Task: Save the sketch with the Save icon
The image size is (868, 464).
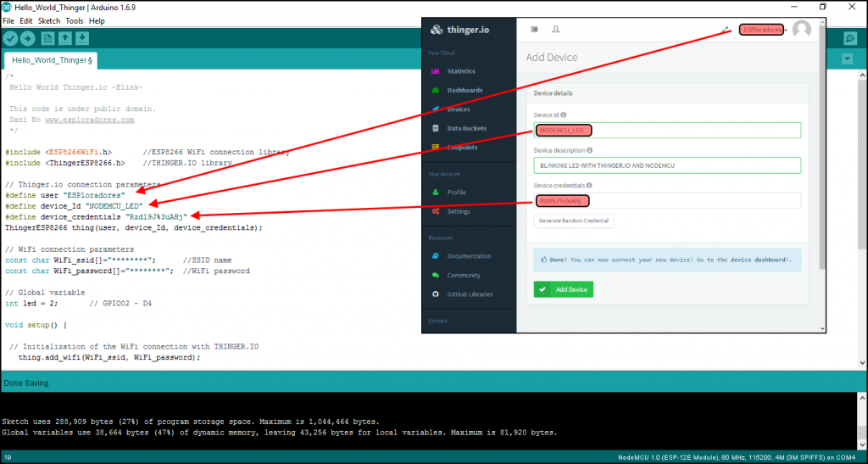Action: point(82,38)
